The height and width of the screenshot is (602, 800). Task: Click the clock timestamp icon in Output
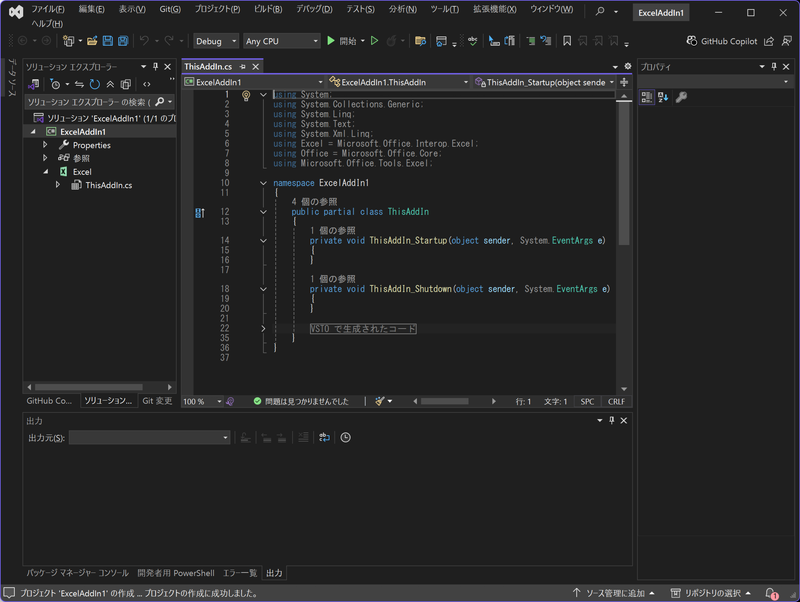345,438
